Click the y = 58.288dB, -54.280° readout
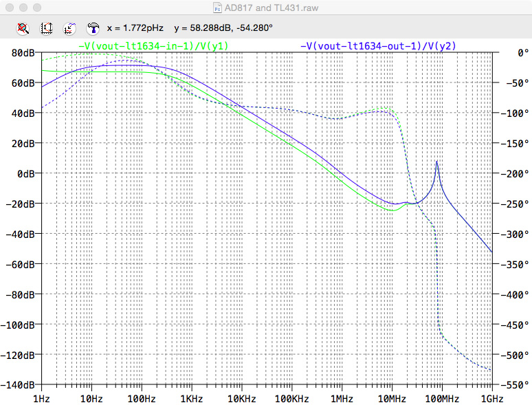 pyautogui.click(x=223, y=28)
